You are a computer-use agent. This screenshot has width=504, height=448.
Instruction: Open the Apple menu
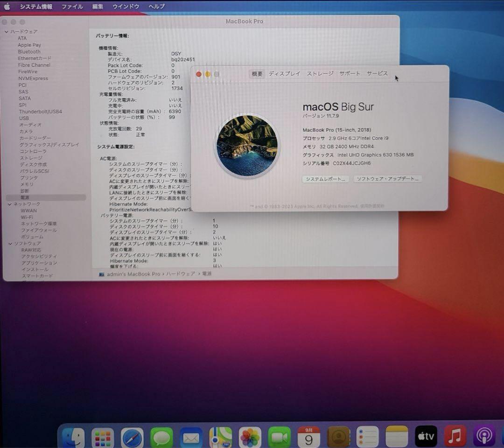7,7
